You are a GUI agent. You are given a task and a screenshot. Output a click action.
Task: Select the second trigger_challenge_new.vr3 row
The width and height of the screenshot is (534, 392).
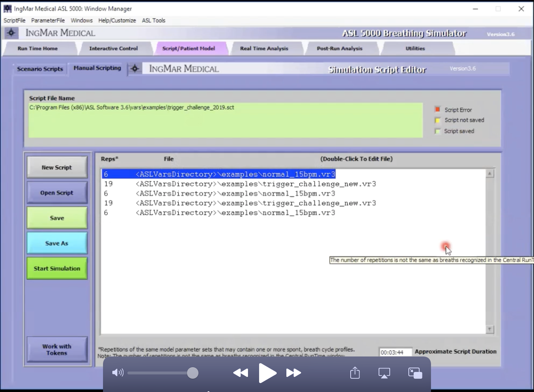240,203
